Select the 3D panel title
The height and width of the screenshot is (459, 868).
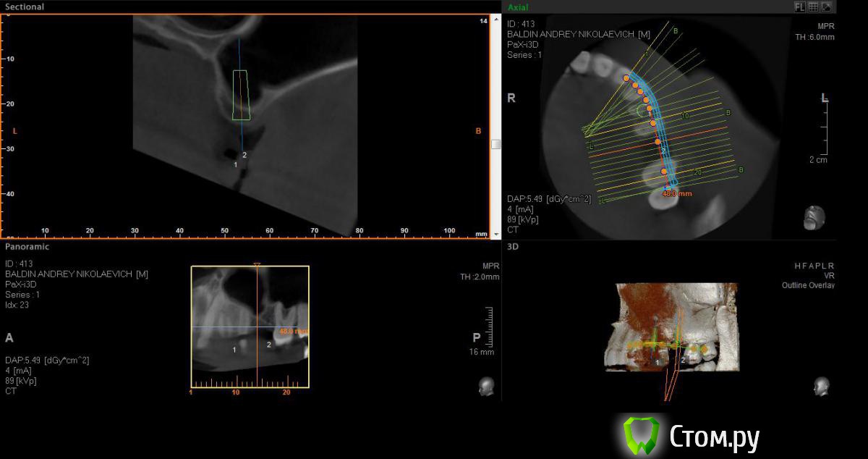click(x=513, y=246)
